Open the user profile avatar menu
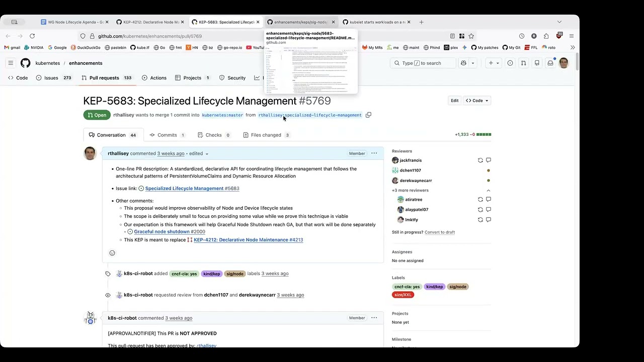The image size is (644, 362). [x=563, y=63]
